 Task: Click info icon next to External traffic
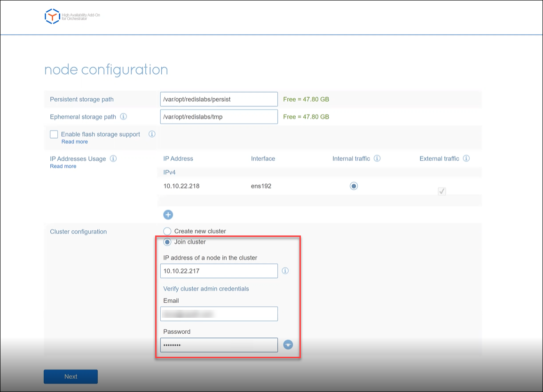point(466,159)
